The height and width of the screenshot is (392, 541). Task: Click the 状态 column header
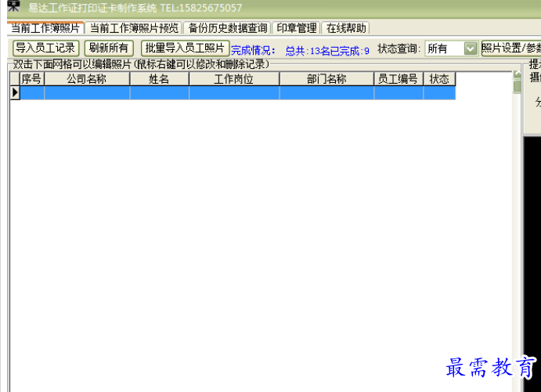click(439, 79)
